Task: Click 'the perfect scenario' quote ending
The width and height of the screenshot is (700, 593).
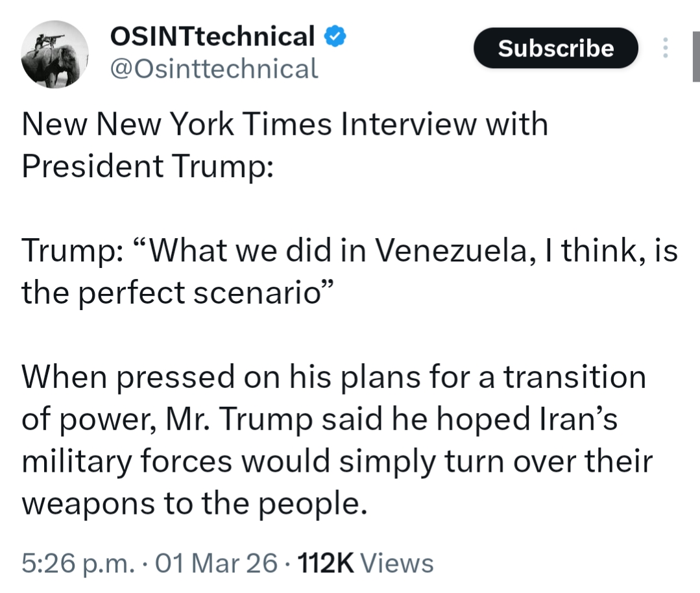Action: (x=174, y=293)
